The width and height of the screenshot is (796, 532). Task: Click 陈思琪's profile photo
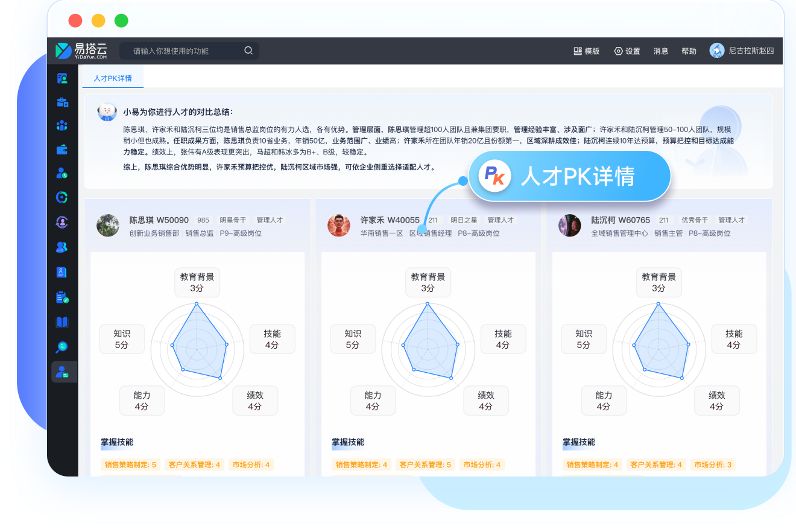pos(108,226)
